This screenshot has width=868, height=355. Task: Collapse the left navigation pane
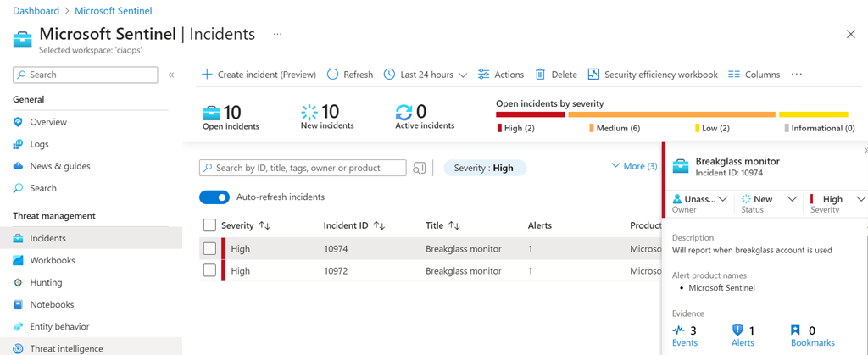[x=171, y=75]
